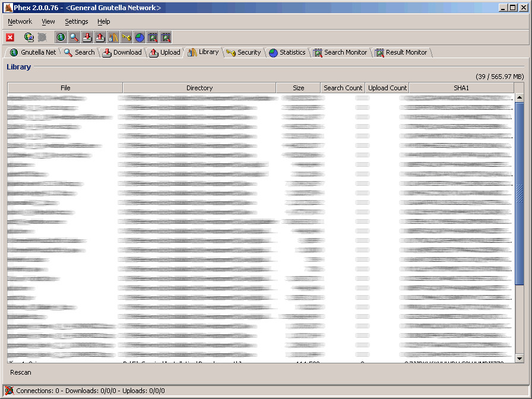
Task: Click the connect to network toolbar icon
Action: tap(29, 37)
